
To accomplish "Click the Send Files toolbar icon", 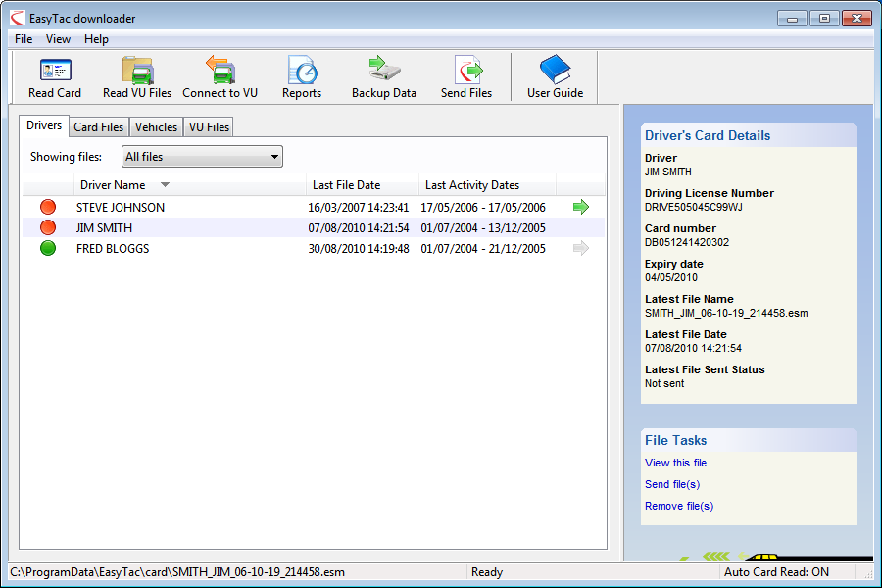I will (x=468, y=70).
